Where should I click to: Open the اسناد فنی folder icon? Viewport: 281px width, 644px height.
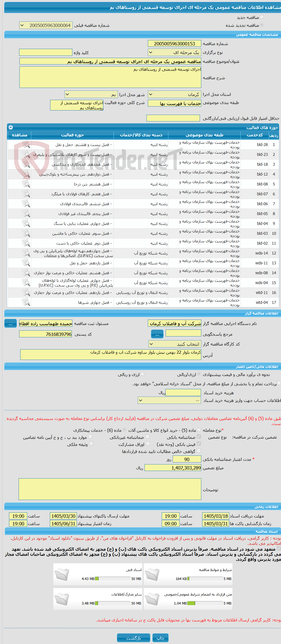click(x=62, y=575)
